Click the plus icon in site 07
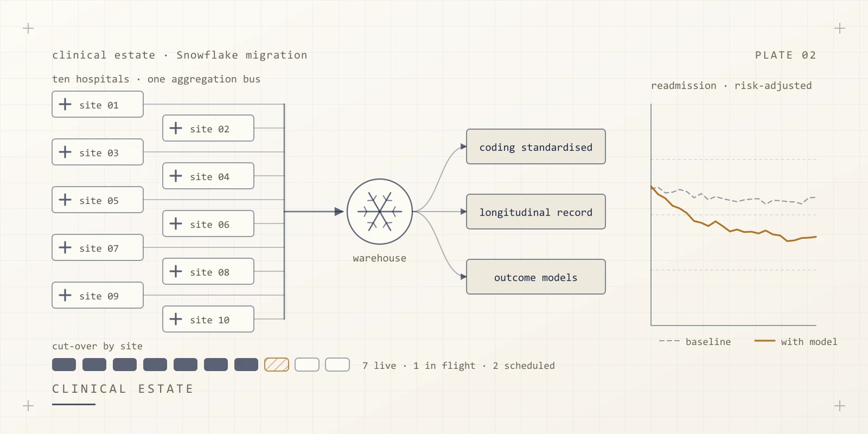The width and height of the screenshot is (868, 434). [65, 247]
